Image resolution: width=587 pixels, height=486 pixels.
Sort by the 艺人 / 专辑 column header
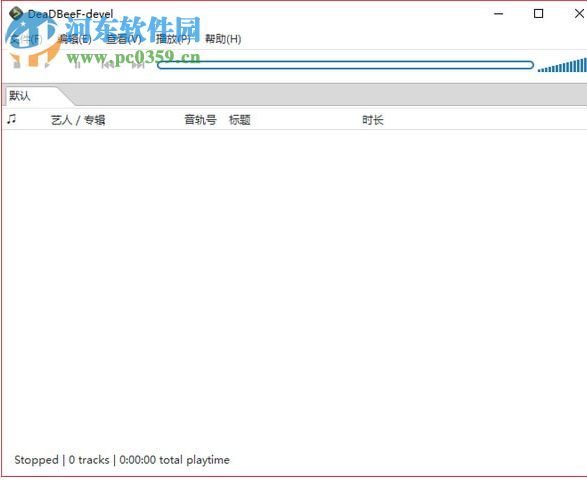point(78,120)
